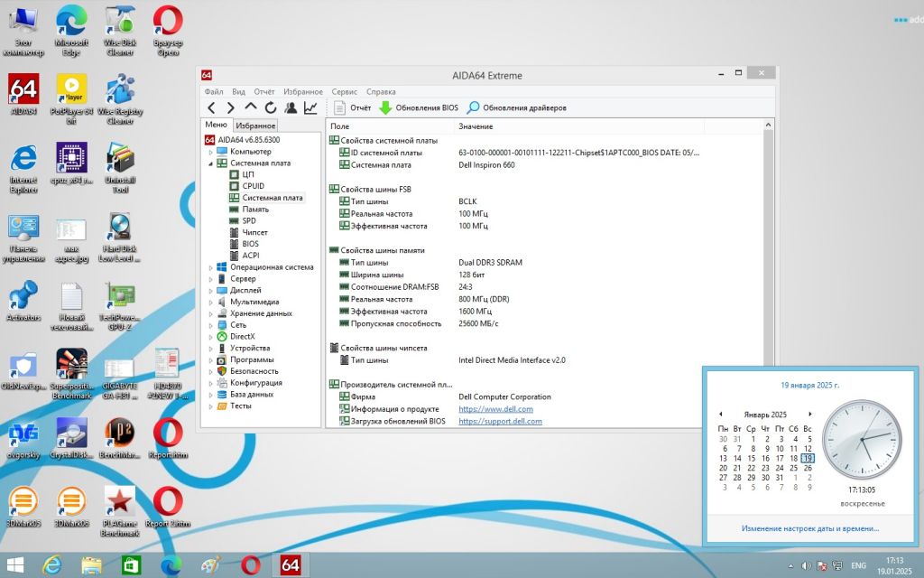Click Обновления драйверов in the toolbar

point(517,108)
